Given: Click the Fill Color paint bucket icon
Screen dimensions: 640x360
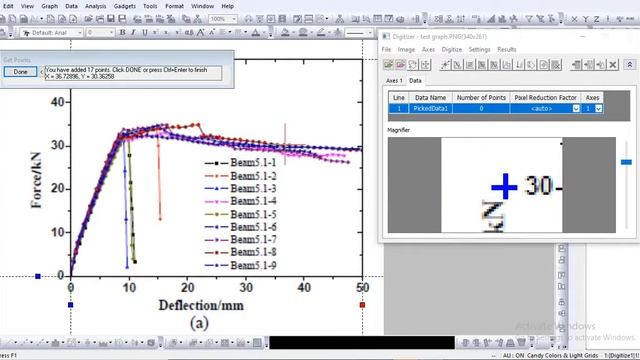Looking at the screenshot, I should click(x=285, y=32).
